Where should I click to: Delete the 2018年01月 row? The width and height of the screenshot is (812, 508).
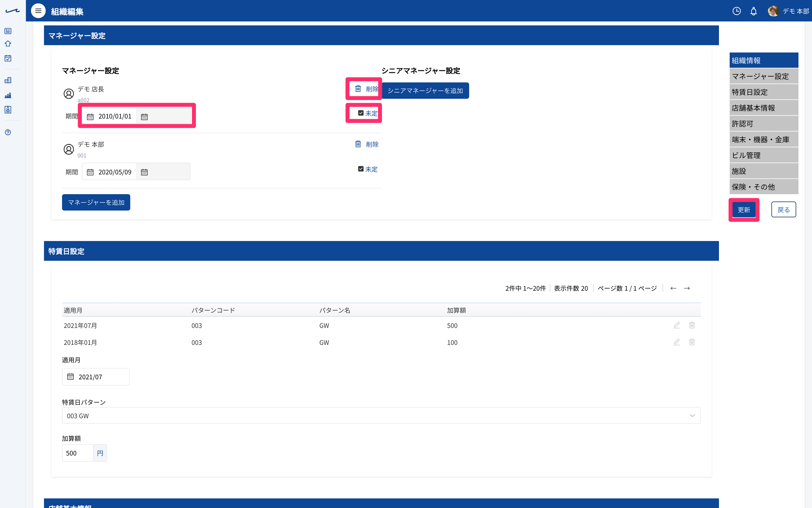tap(692, 342)
